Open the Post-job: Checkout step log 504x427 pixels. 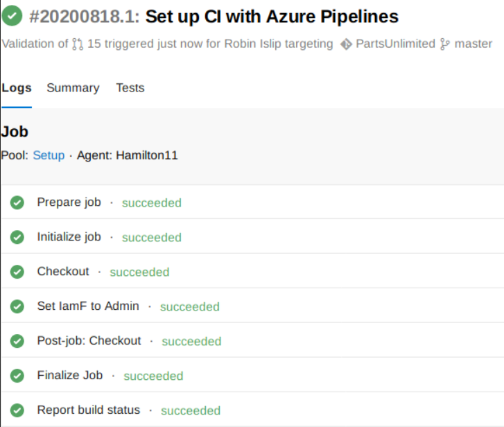(89, 340)
